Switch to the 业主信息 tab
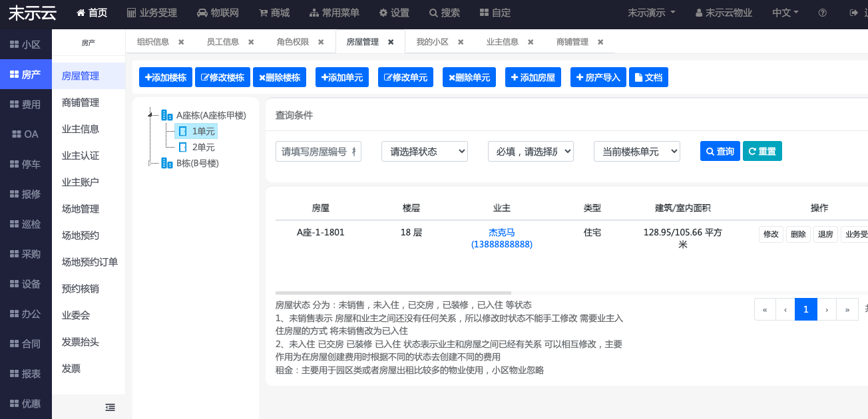 point(502,42)
